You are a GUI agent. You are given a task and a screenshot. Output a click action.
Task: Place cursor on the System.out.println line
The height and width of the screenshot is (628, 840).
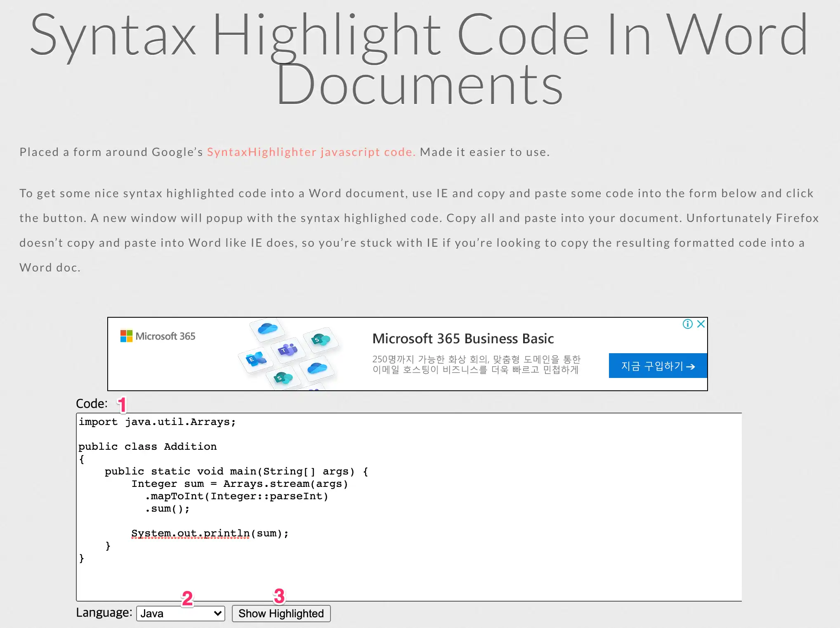click(x=210, y=533)
